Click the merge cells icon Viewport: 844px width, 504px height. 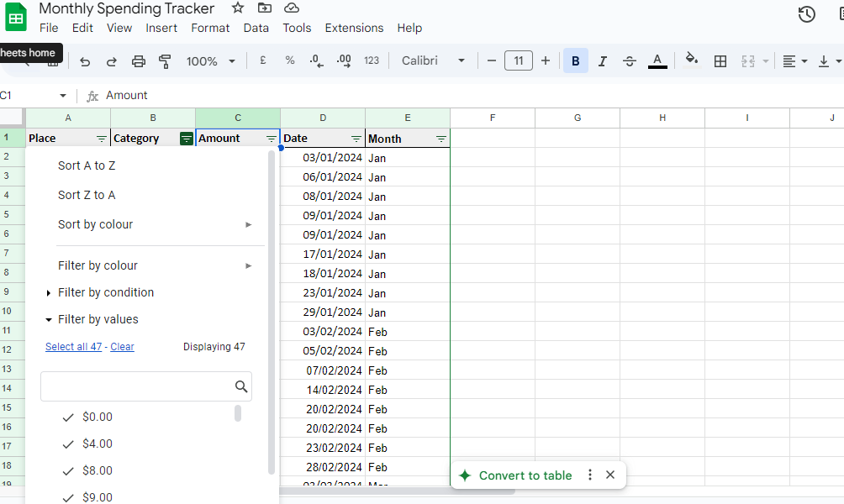click(750, 60)
